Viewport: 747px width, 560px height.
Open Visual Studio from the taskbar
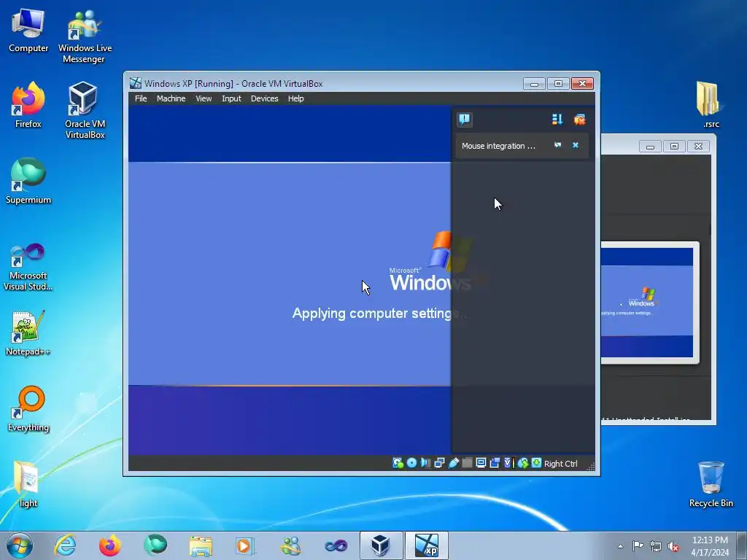336,545
